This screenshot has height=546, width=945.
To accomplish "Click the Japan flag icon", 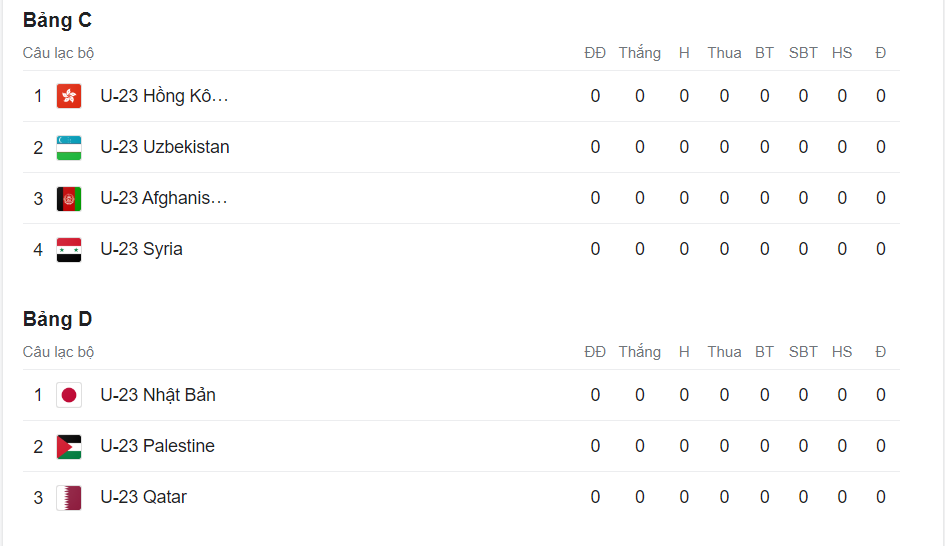I will click(69, 395).
